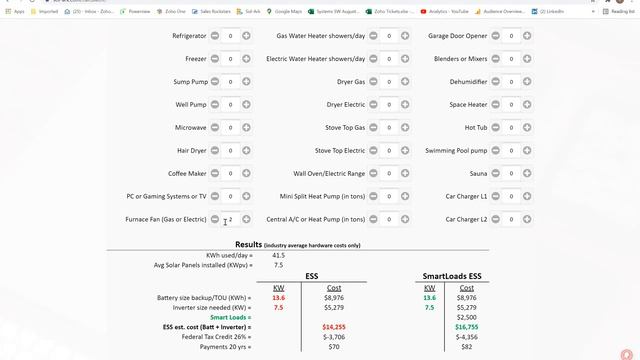
Task: Add one Sump Pump
Action: pos(246,82)
